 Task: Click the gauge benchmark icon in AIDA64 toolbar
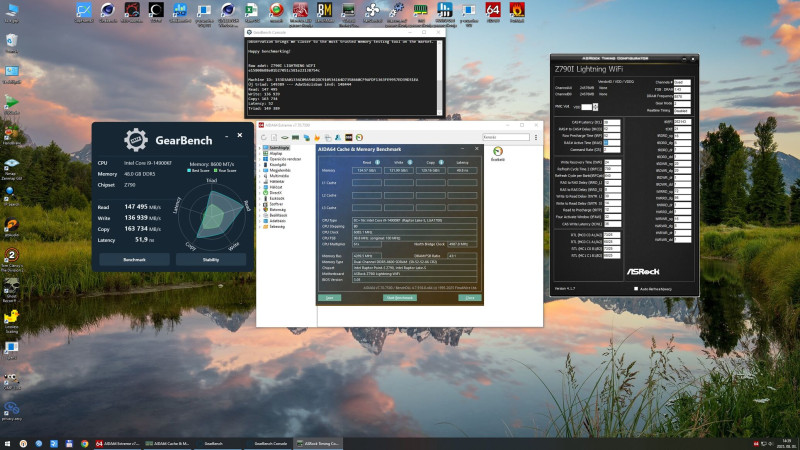tap(359, 137)
